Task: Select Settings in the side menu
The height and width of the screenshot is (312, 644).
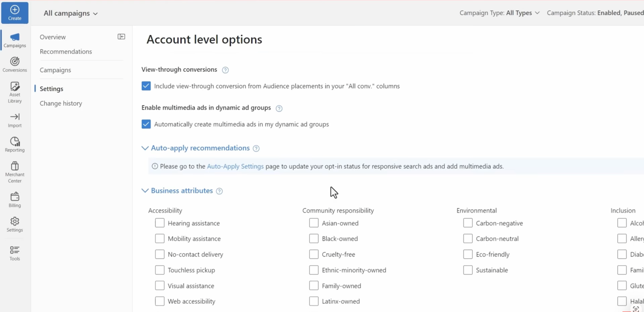Action: [x=51, y=89]
